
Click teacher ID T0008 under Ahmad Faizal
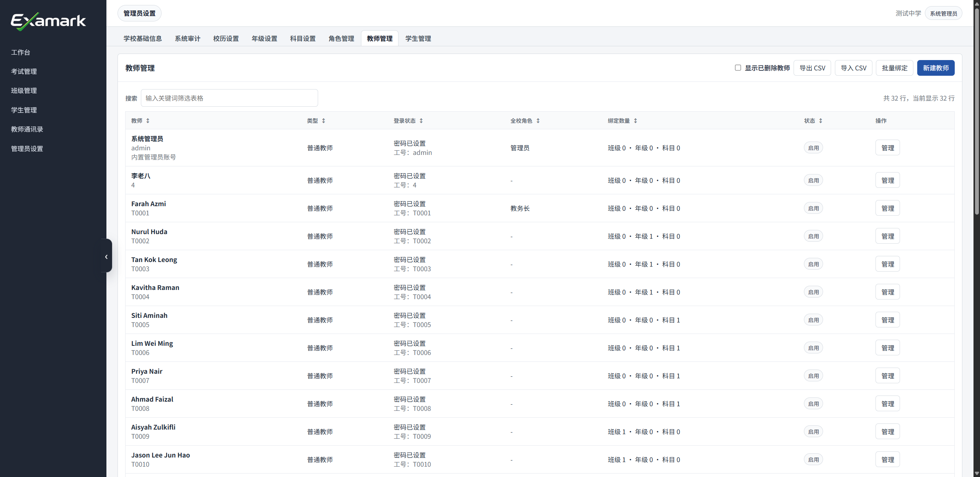140,409
